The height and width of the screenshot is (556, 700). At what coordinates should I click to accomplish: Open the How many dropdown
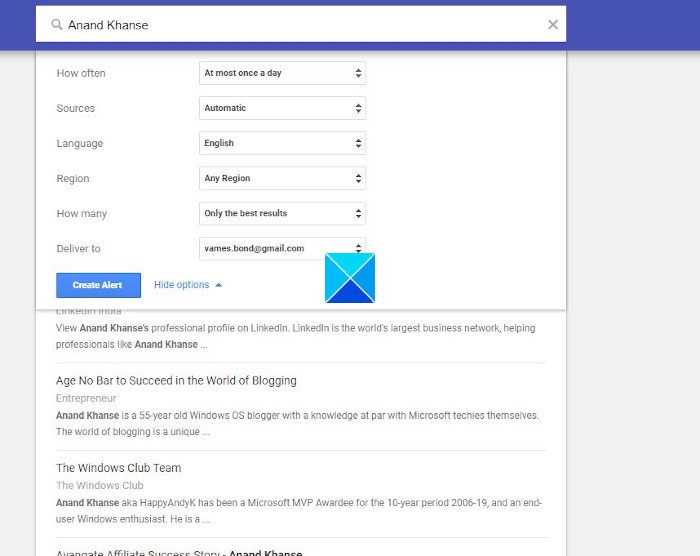coord(283,213)
